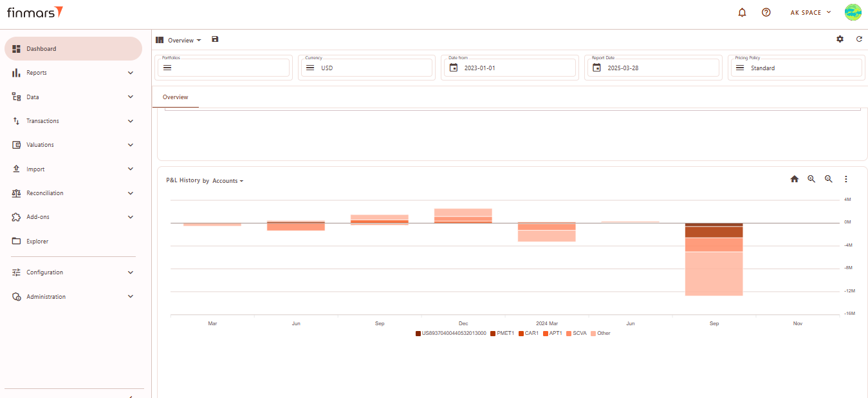Open dashboard settings gear
Viewport: 868px width, 398px height.
[x=840, y=39]
